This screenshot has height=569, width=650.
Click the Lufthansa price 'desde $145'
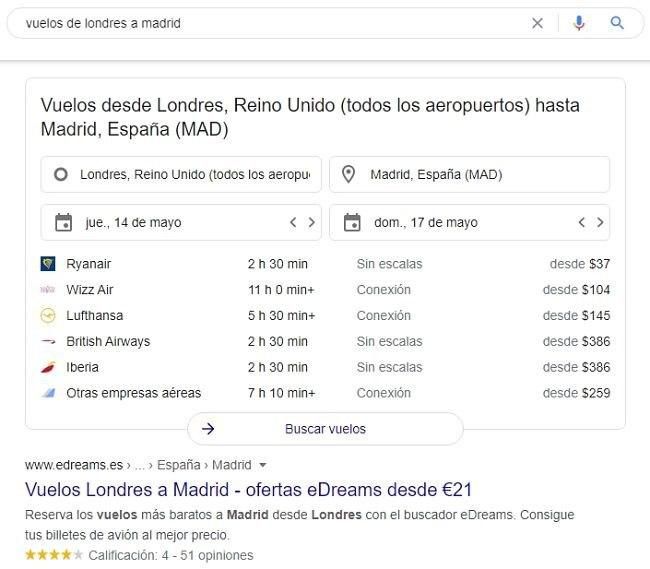pyautogui.click(x=576, y=316)
